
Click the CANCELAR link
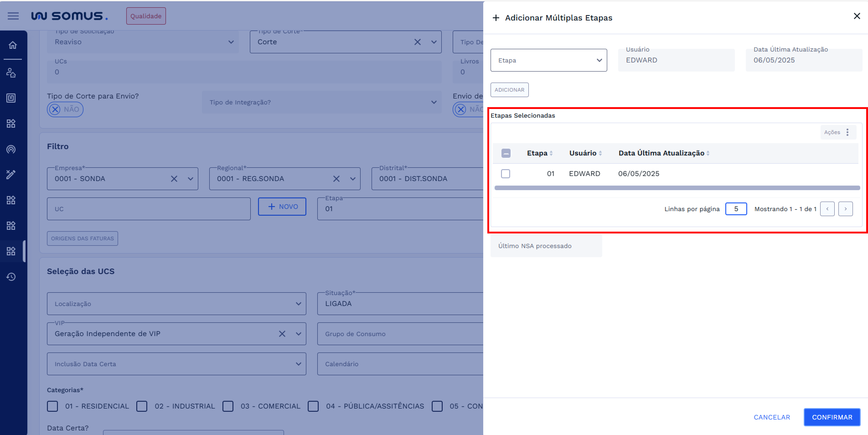click(772, 417)
